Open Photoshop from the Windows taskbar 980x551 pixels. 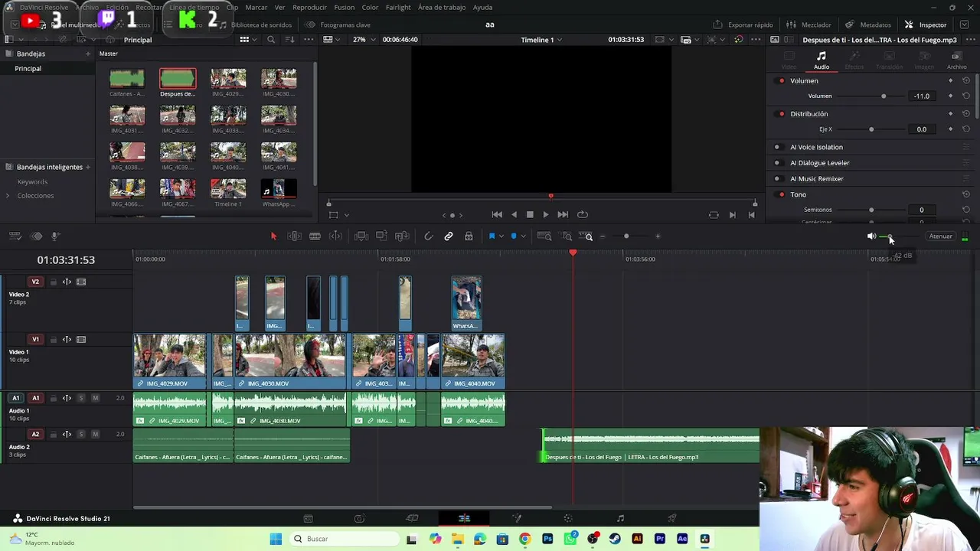(x=547, y=539)
